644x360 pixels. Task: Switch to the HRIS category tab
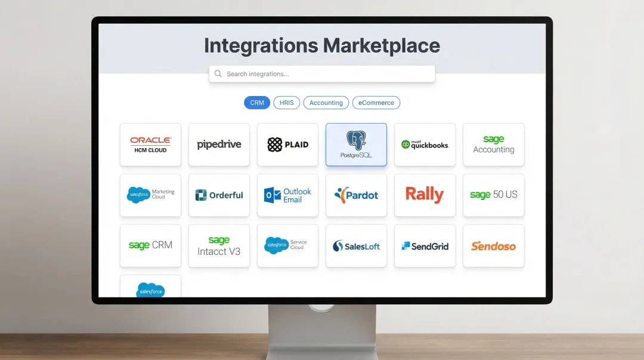pos(286,103)
